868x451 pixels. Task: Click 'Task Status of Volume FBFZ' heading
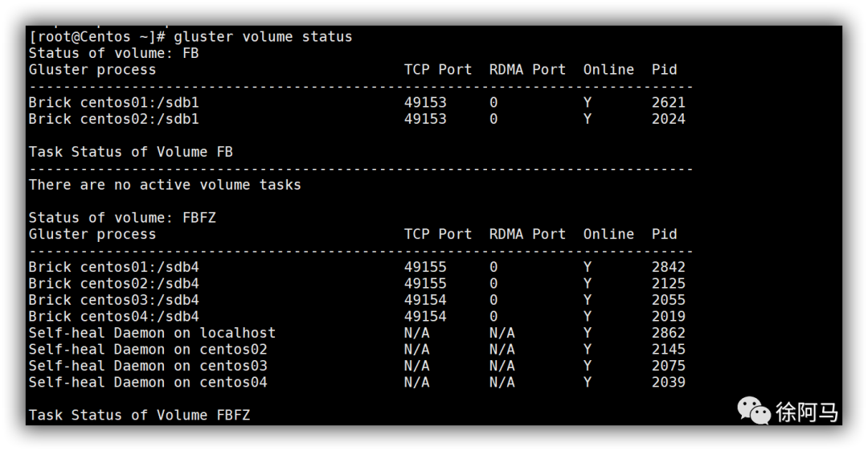coord(139,415)
